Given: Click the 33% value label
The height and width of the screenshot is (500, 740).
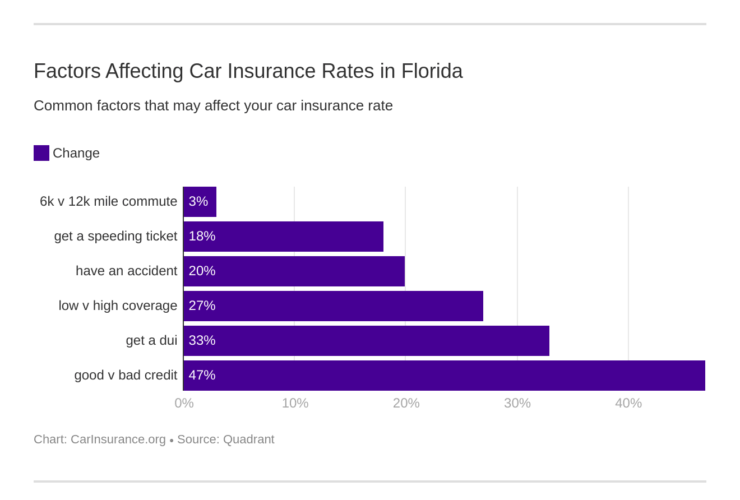Looking at the screenshot, I should (x=202, y=341).
